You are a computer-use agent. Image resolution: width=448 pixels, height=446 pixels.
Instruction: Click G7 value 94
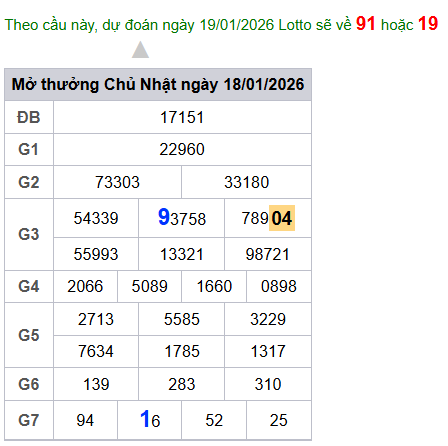click(85, 420)
